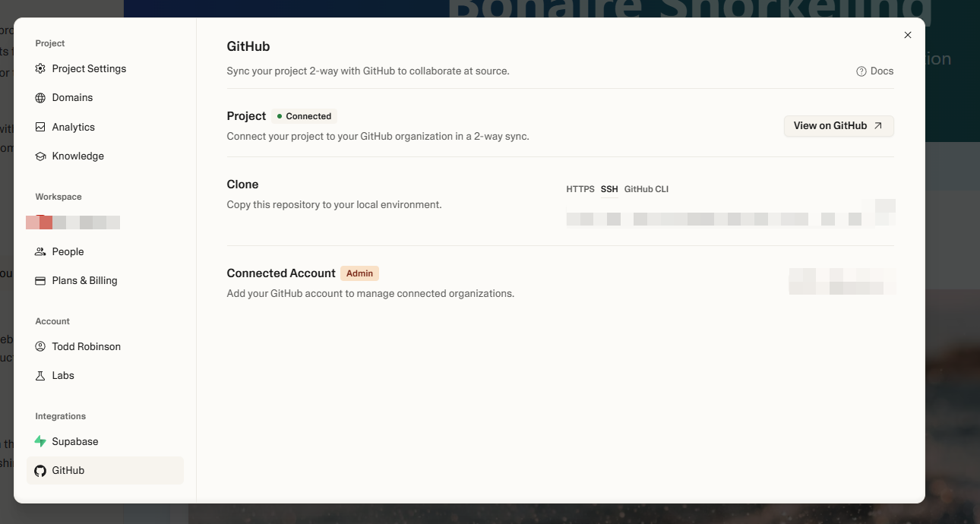Select the Admin badge
Image resolution: width=980 pixels, height=524 pixels.
359,273
